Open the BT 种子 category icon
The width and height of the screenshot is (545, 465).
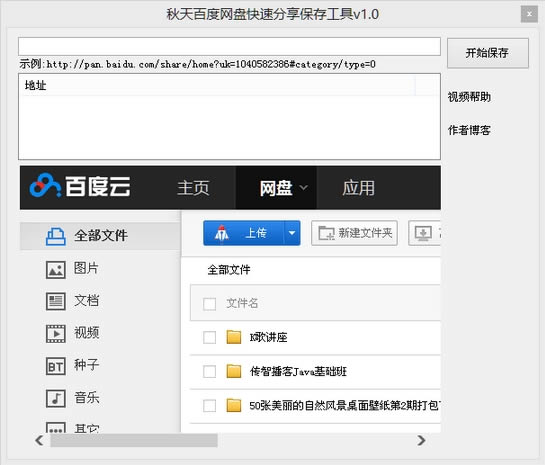[x=56, y=366]
